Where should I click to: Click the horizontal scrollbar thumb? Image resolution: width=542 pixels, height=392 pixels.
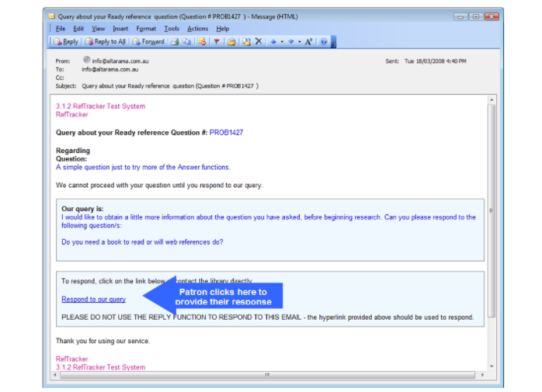pyautogui.click(x=268, y=375)
